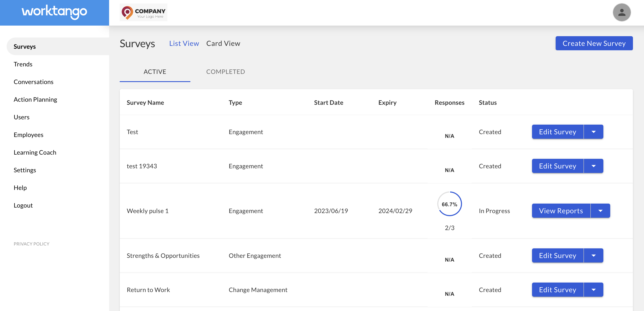Screen dimensions: 644x311
Task: Click the Start Date column header
Action: [x=328, y=103]
